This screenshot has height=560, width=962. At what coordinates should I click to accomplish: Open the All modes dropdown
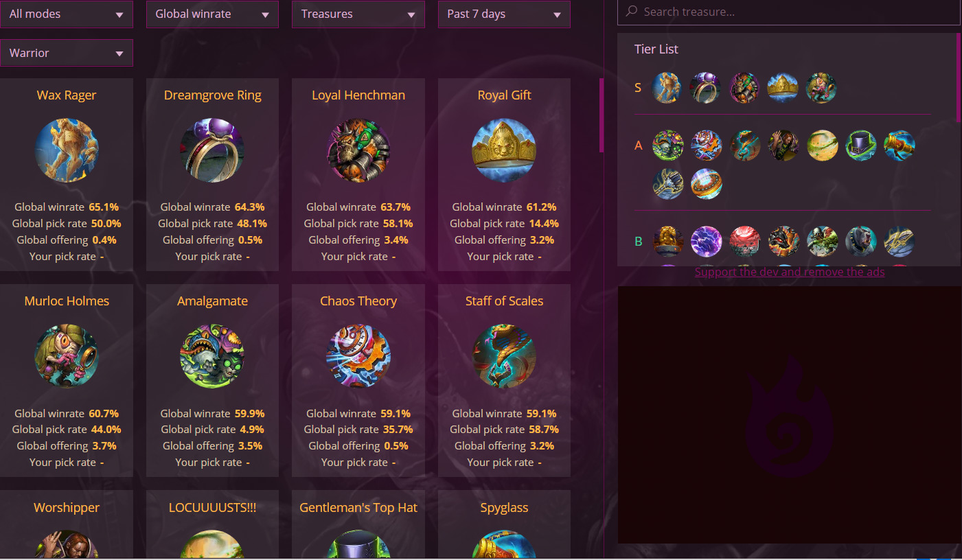click(67, 14)
